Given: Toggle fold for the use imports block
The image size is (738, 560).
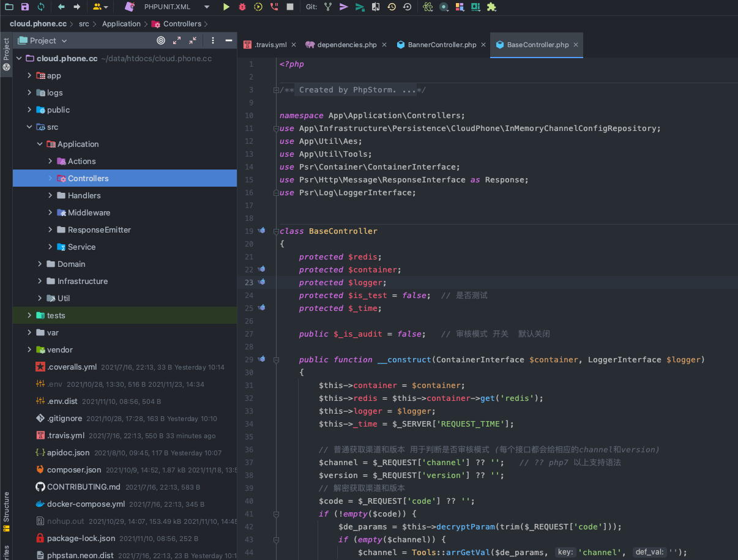Looking at the screenshot, I should point(276,129).
